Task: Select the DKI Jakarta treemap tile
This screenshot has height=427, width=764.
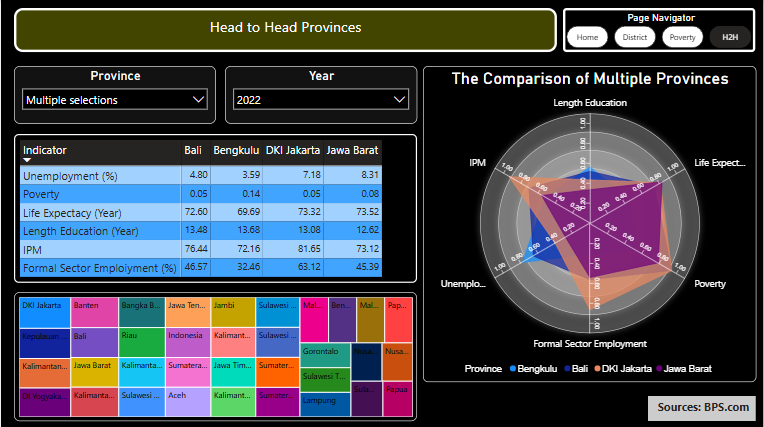Action: (x=44, y=312)
